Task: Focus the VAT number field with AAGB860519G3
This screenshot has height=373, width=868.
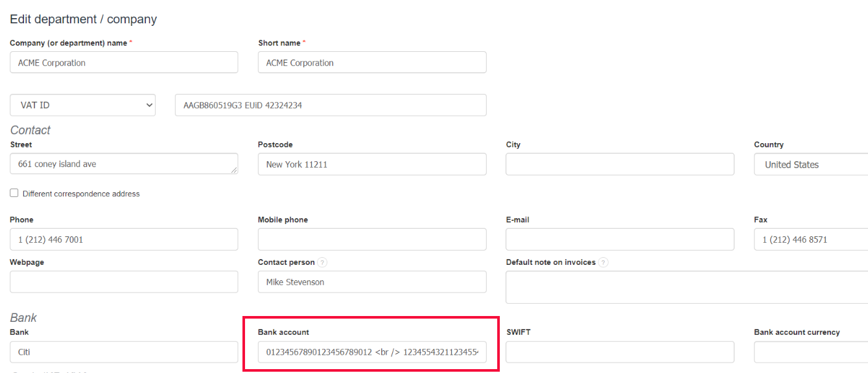Action: [x=331, y=105]
